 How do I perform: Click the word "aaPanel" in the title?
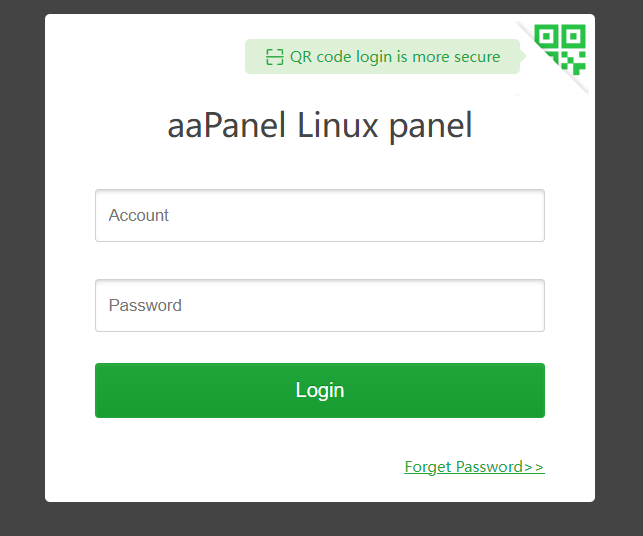coord(228,127)
